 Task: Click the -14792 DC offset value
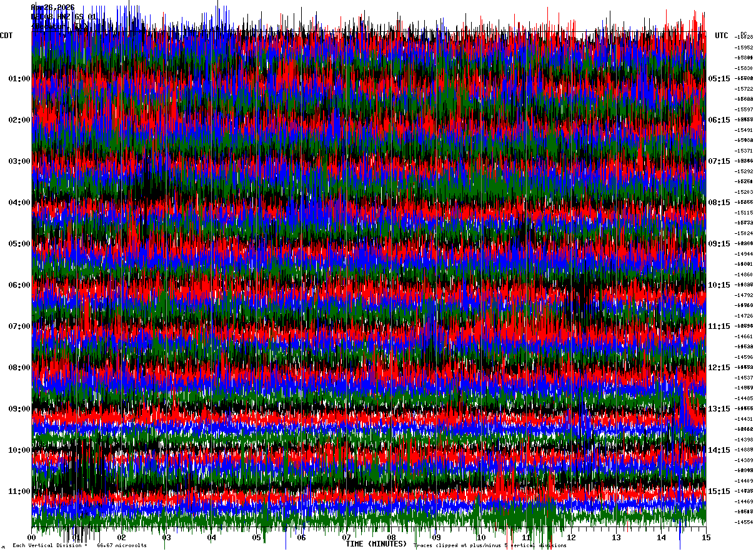(x=744, y=295)
